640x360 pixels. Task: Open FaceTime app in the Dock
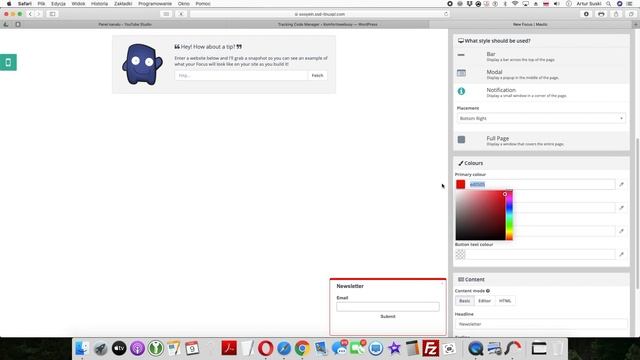(358, 348)
